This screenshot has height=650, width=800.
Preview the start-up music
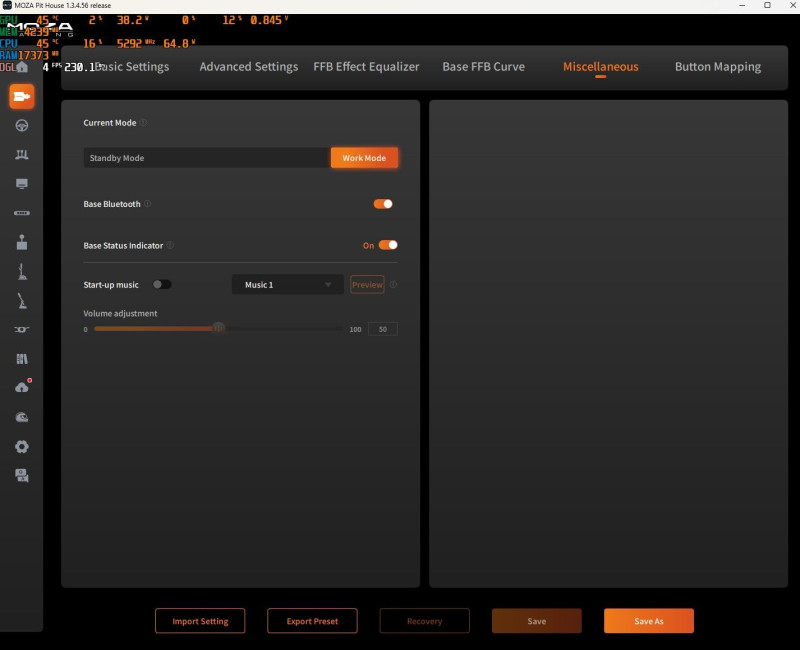(x=367, y=285)
